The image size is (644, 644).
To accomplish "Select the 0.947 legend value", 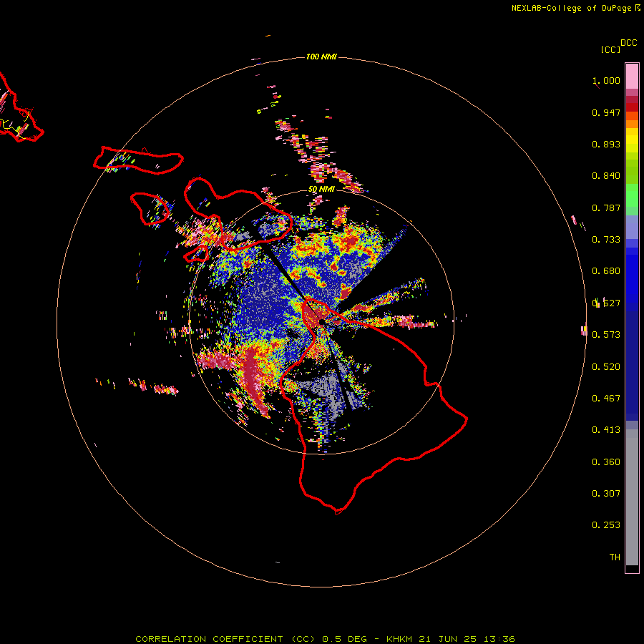I will 606,112.
